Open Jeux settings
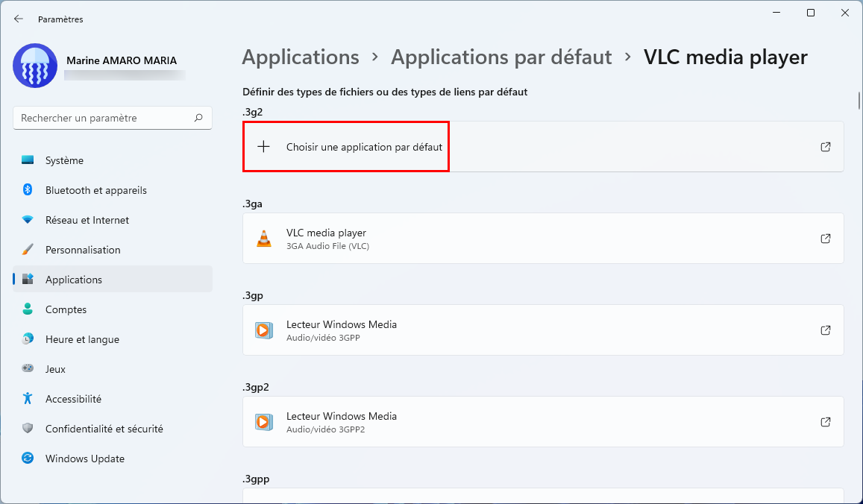The height and width of the screenshot is (504, 863). point(113,368)
